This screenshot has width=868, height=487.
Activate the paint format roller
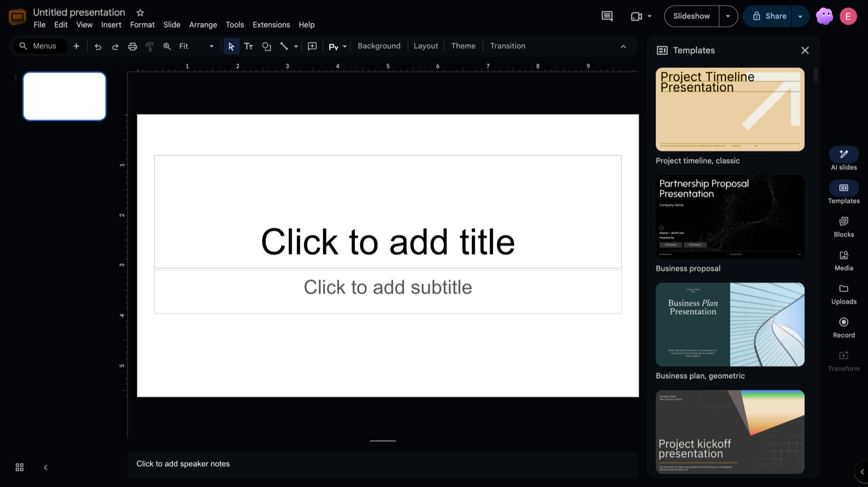[x=150, y=47]
